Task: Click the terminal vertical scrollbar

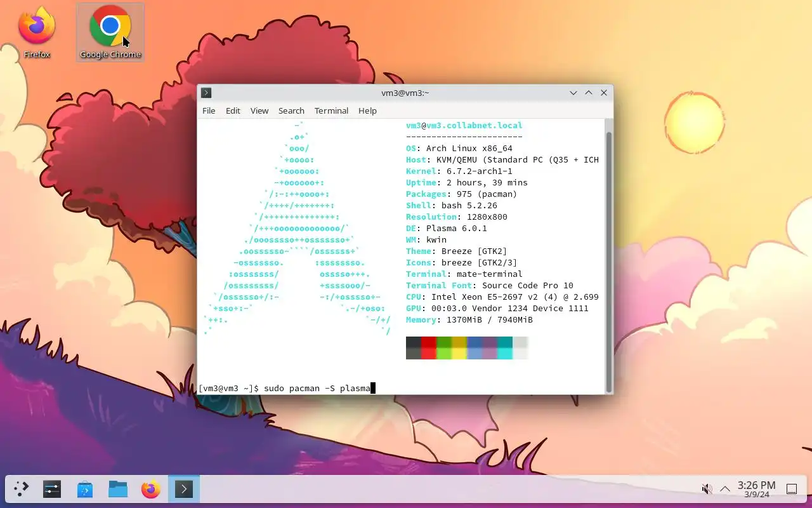Action: pos(609,262)
